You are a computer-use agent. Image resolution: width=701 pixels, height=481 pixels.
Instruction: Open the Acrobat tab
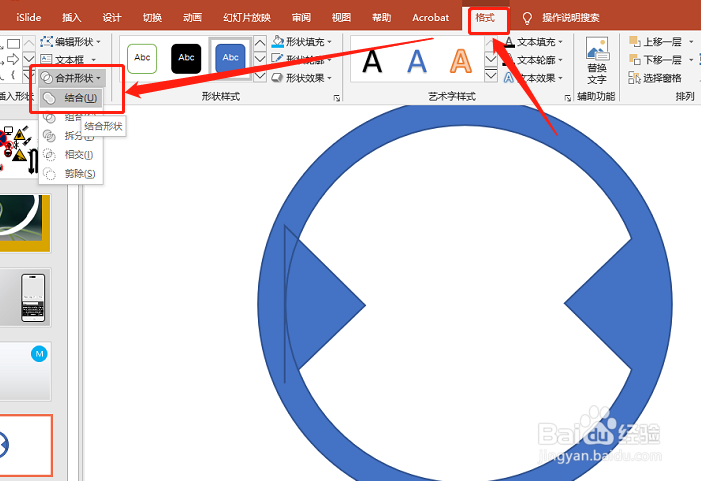(431, 17)
